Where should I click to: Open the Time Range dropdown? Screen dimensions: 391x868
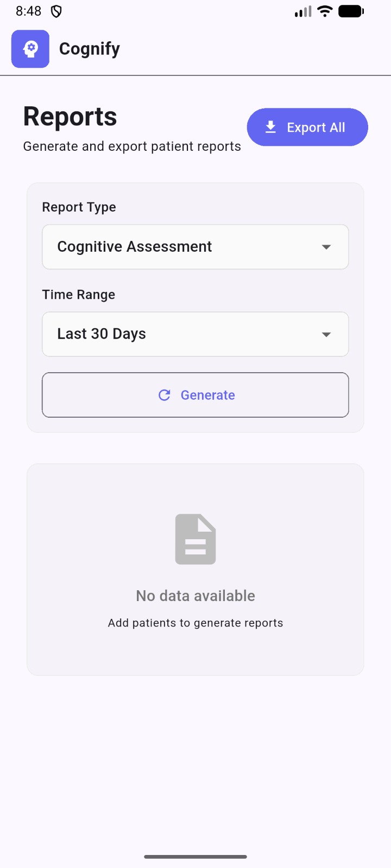tap(195, 334)
